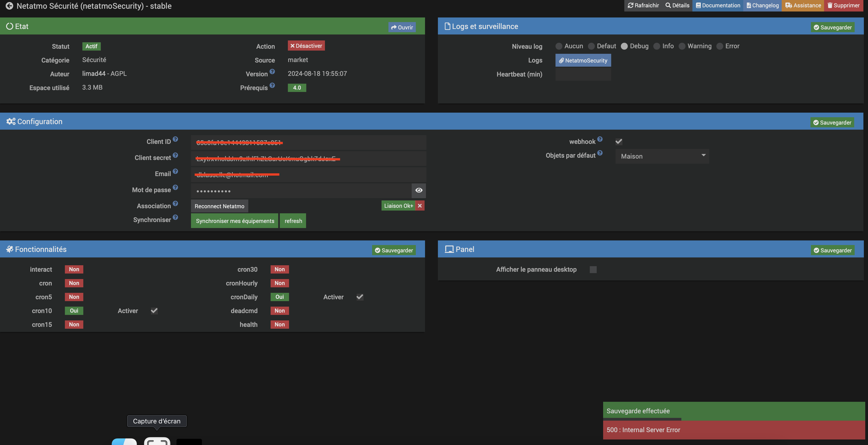
Task: Click Synchroniser mes équipements button
Action: (x=234, y=221)
